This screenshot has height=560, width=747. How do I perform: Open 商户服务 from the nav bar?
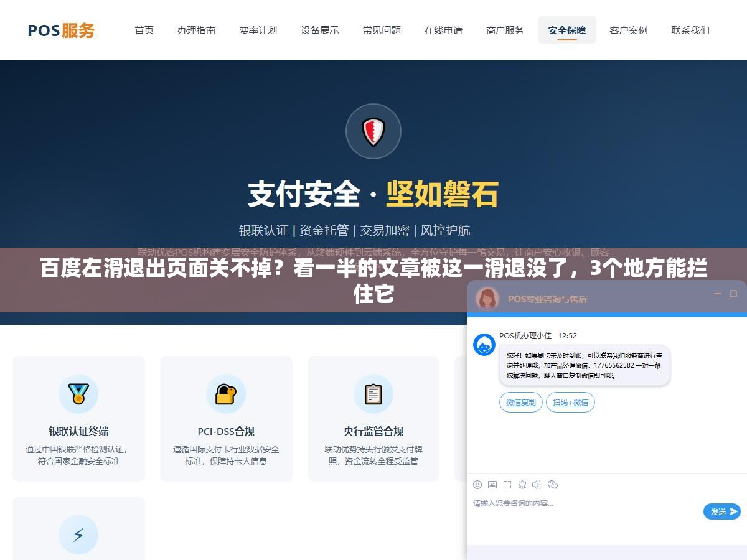pyautogui.click(x=505, y=30)
